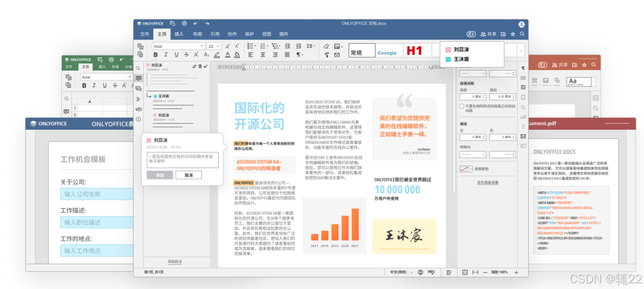Screen dimensions: 644x289
Task: Increase the paragraph indent
Action: pos(299,46)
